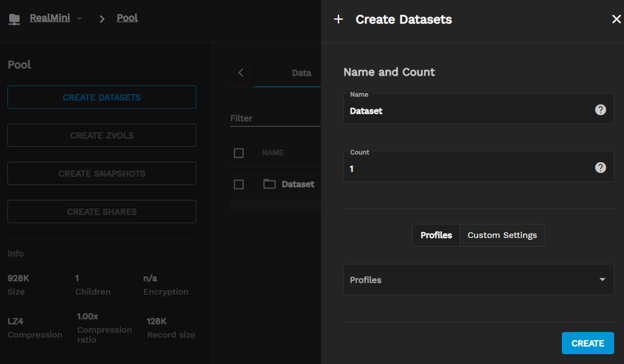This screenshot has height=364, width=624.
Task: Click the CREATE ZVOLS button
Action: [x=102, y=135]
